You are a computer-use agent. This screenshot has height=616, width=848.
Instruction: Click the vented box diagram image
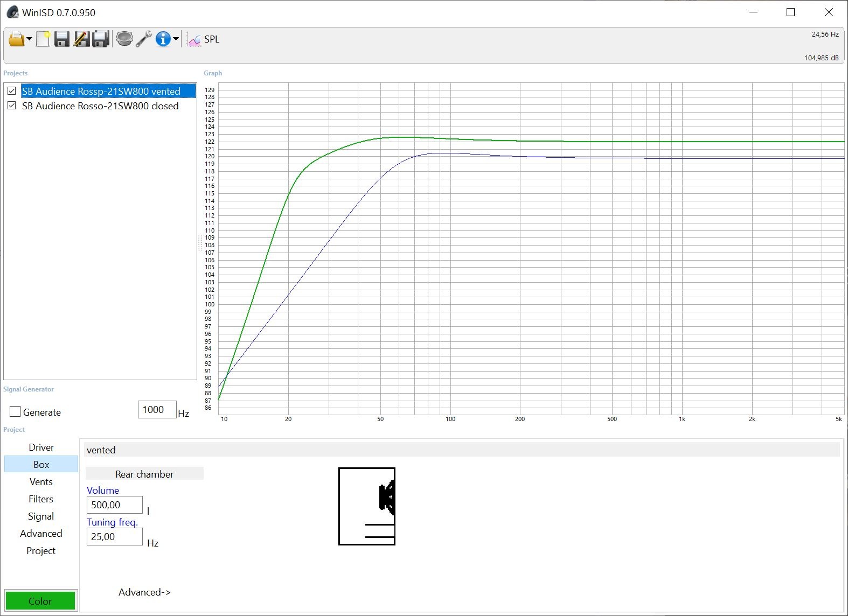tap(366, 506)
